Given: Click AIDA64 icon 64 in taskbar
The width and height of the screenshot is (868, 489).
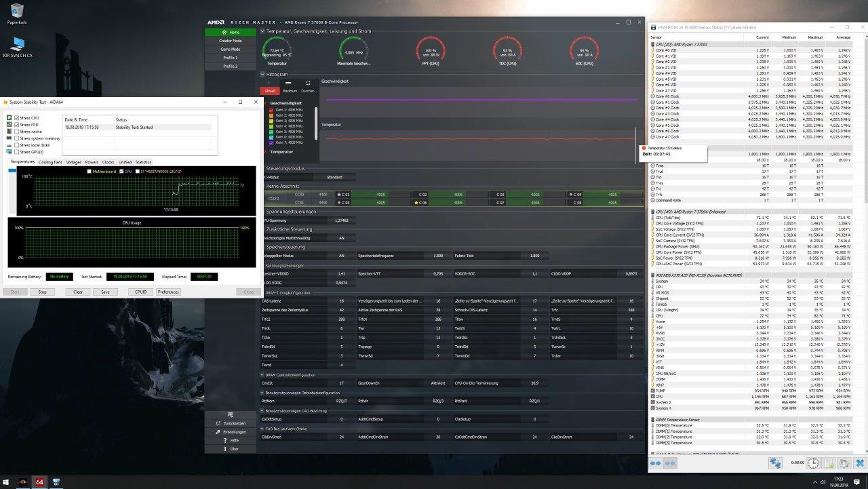Looking at the screenshot, I should pyautogui.click(x=39, y=482).
